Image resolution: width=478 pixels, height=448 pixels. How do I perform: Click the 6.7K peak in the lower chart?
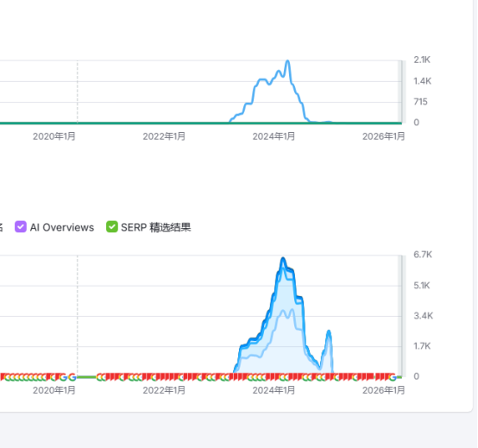point(283,258)
